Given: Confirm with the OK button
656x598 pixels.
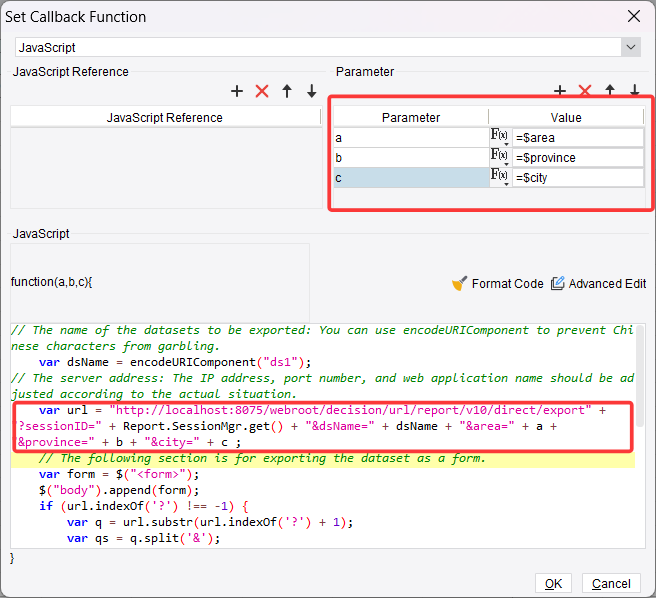Looking at the screenshot, I should point(553,583).
